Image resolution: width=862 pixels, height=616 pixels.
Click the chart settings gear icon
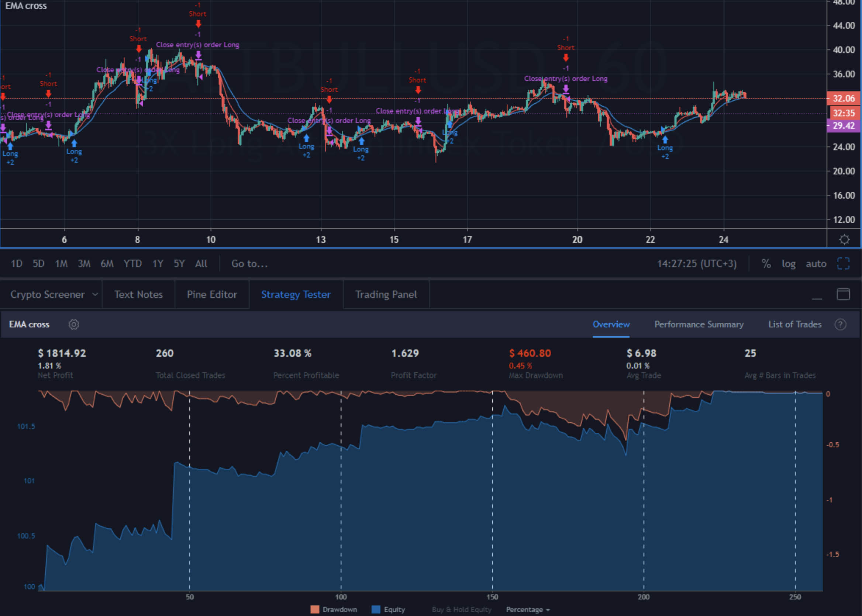click(844, 239)
